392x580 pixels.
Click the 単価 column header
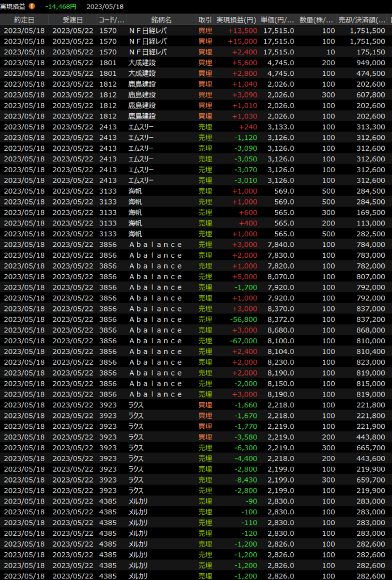tap(278, 20)
